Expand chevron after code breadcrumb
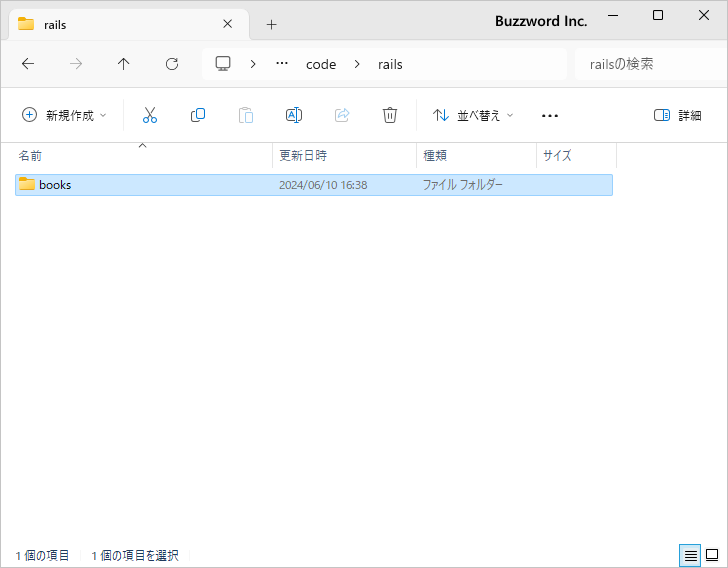The image size is (728, 568). pos(357,64)
